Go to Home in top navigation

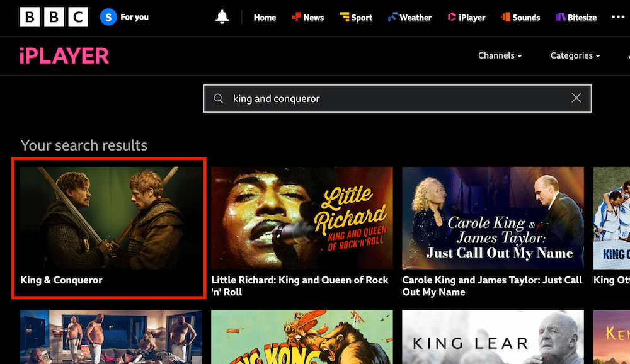coord(265,18)
